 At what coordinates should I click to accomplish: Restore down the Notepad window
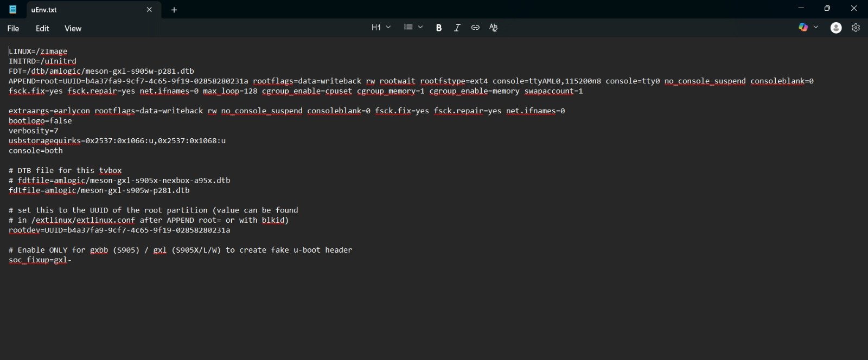[x=827, y=9]
